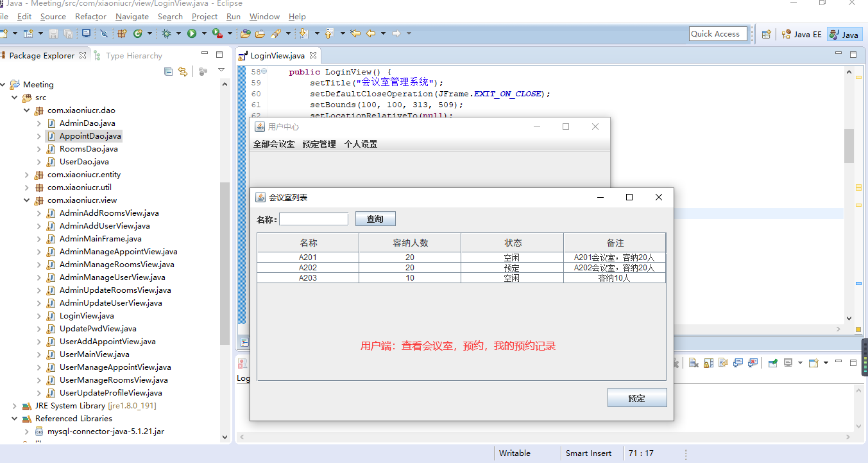Viewport: 868px width, 463px height.
Task: Click the green Run button icon
Action: tap(191, 33)
